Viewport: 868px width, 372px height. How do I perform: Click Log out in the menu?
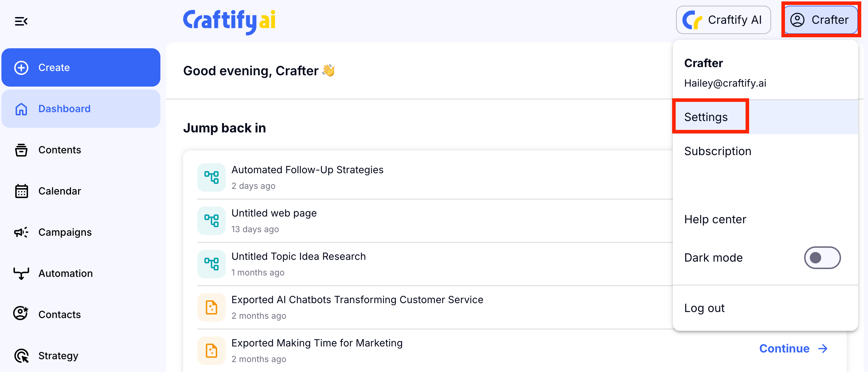click(x=704, y=308)
